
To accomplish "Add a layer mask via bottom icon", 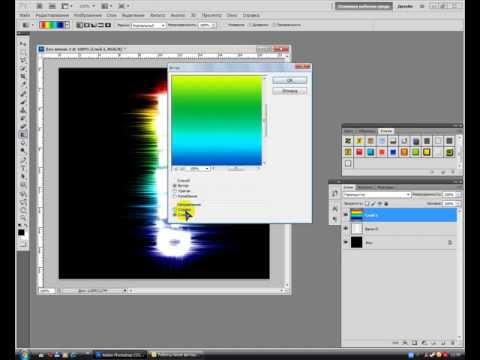I will [x=414, y=343].
